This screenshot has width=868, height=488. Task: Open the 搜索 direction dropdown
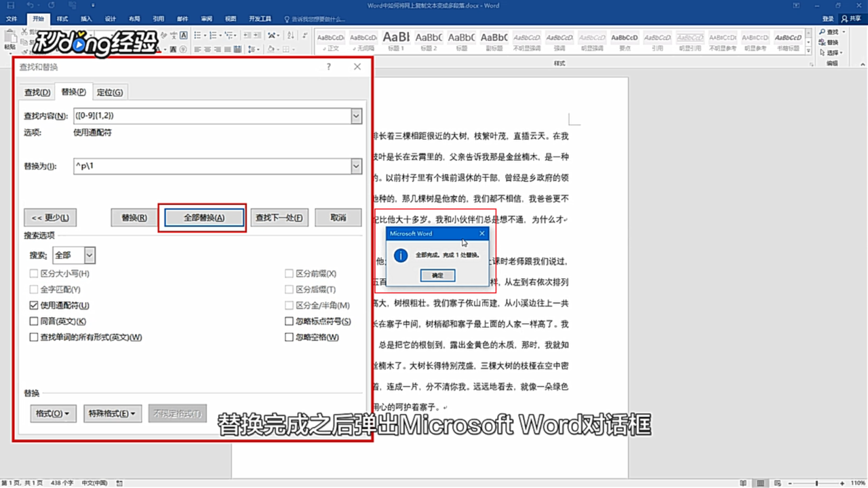90,255
